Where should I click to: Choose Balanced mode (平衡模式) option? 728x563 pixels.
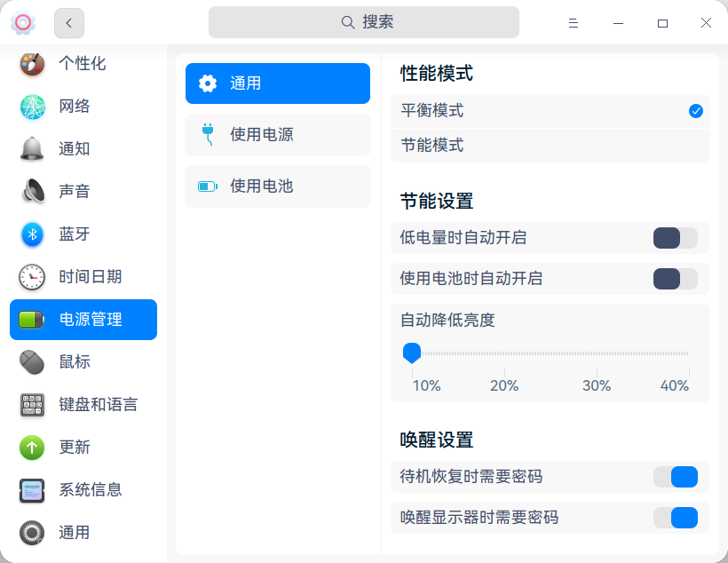tap(550, 111)
